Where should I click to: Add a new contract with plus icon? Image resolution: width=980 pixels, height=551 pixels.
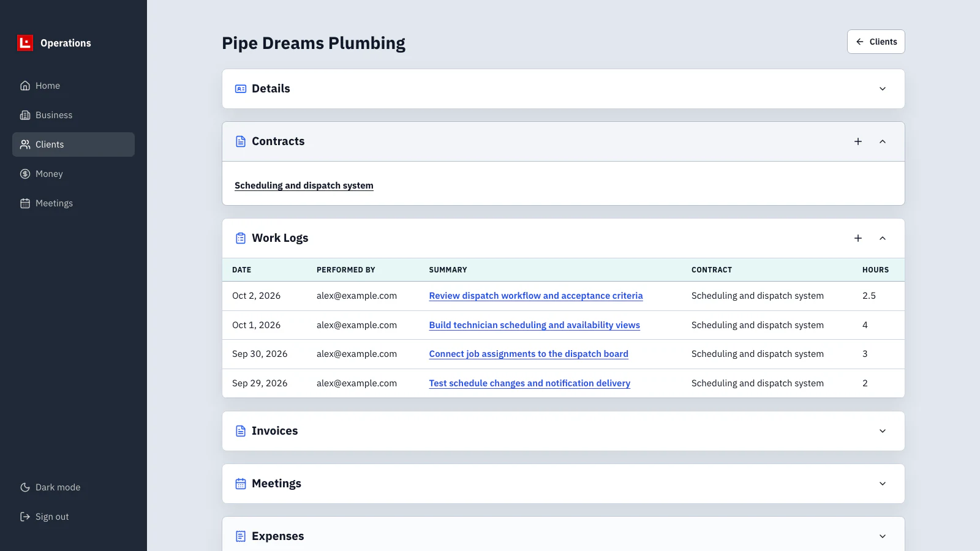[858, 141]
